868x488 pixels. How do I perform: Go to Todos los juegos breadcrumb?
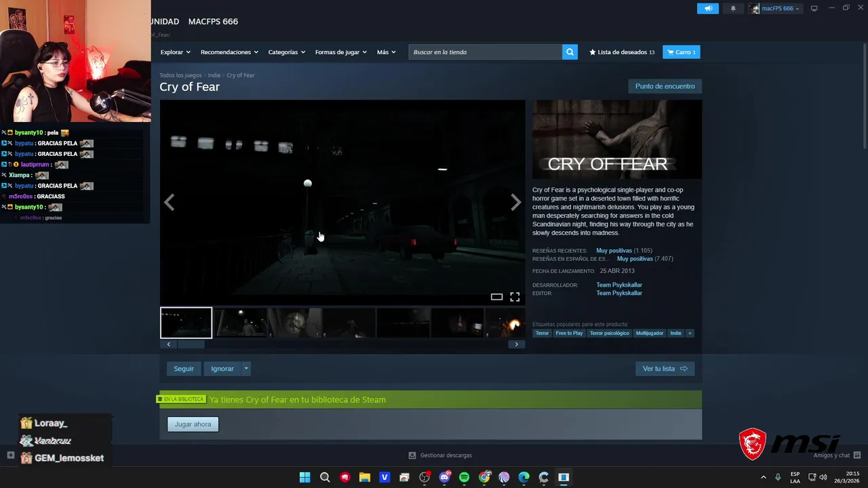point(180,75)
